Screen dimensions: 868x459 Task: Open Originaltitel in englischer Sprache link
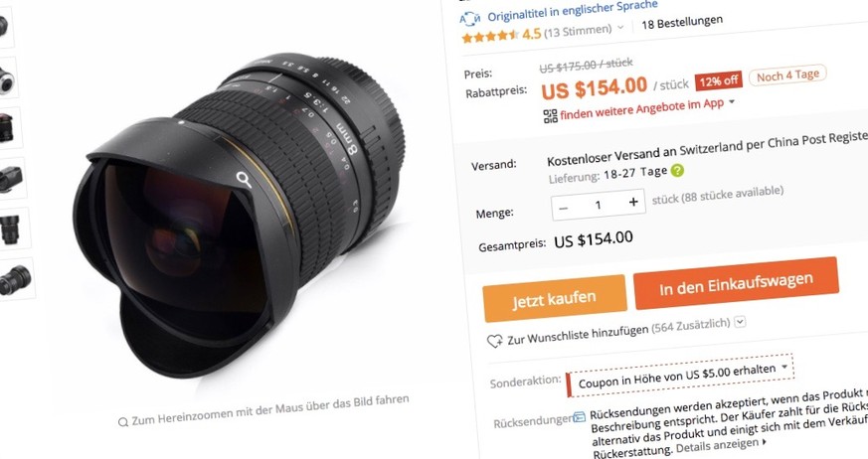(573, 11)
